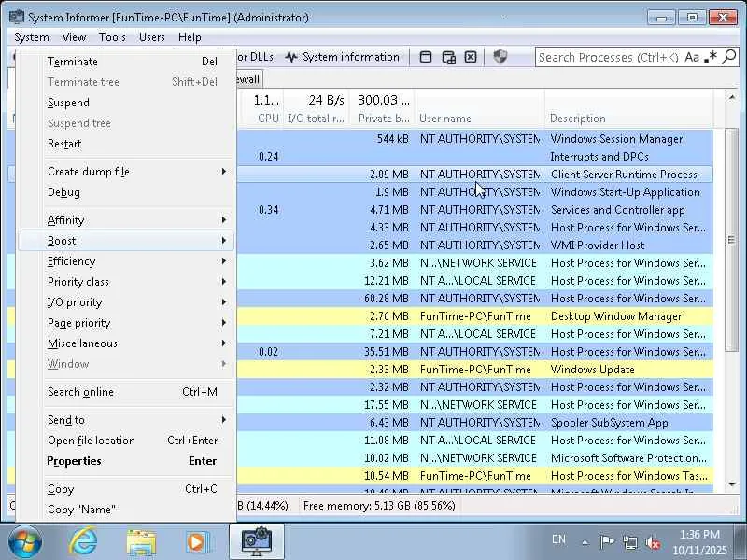The width and height of the screenshot is (747, 560).
Task: Click the muted volume tray icon
Action: [x=653, y=542]
